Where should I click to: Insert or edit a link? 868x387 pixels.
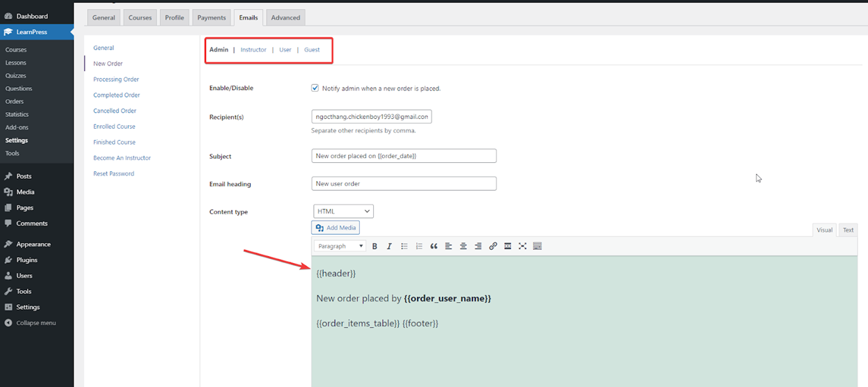tap(493, 246)
